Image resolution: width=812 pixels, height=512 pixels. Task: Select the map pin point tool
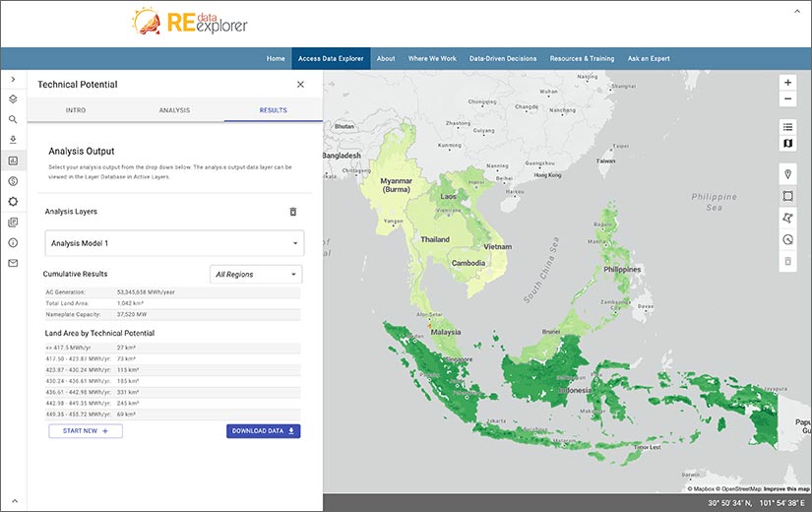(786, 173)
